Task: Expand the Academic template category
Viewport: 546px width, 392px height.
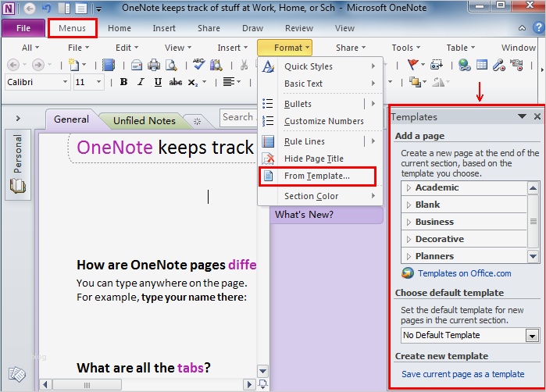Action: (x=409, y=188)
